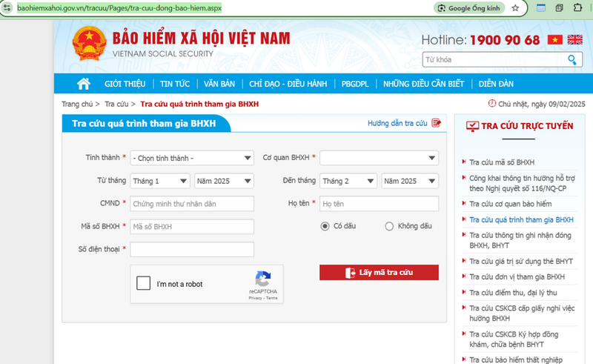Click the home icon in navigation bar
The width and height of the screenshot is (593, 364).
(84, 84)
